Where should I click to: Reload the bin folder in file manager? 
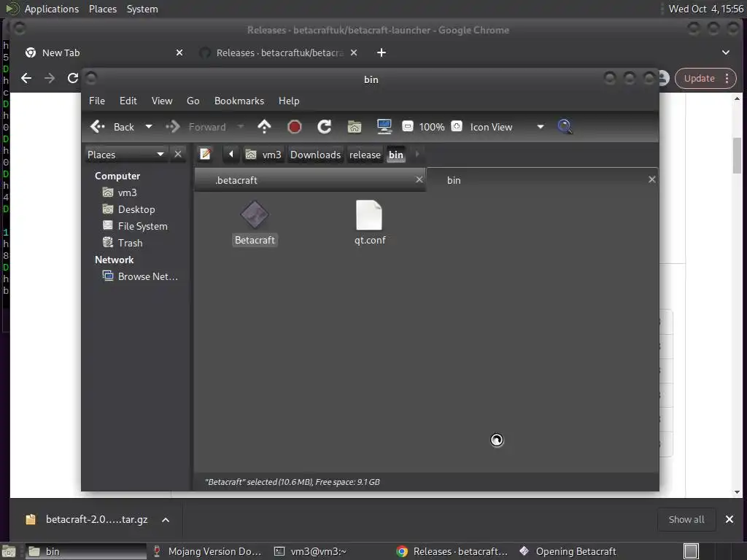pos(325,127)
